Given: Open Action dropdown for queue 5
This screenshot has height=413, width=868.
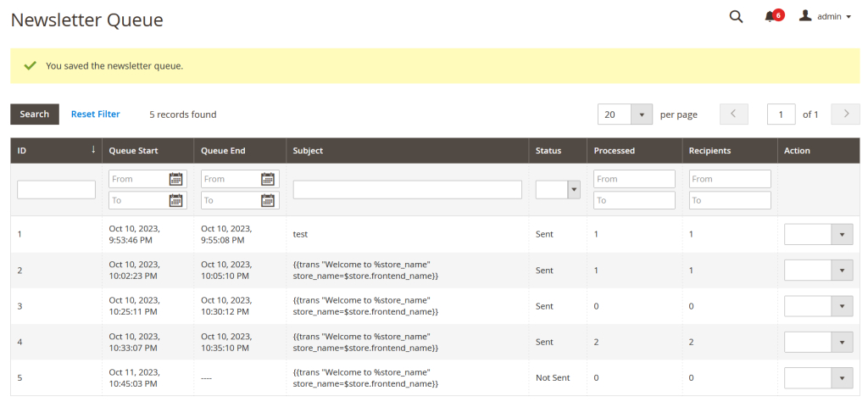Looking at the screenshot, I should (x=818, y=378).
